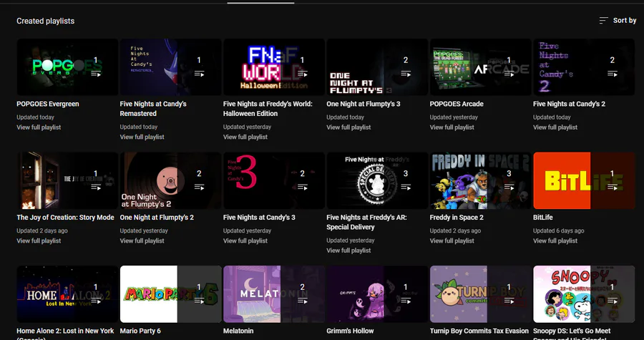Open Turnip Boy Commits Tax Evasion title

point(479,331)
